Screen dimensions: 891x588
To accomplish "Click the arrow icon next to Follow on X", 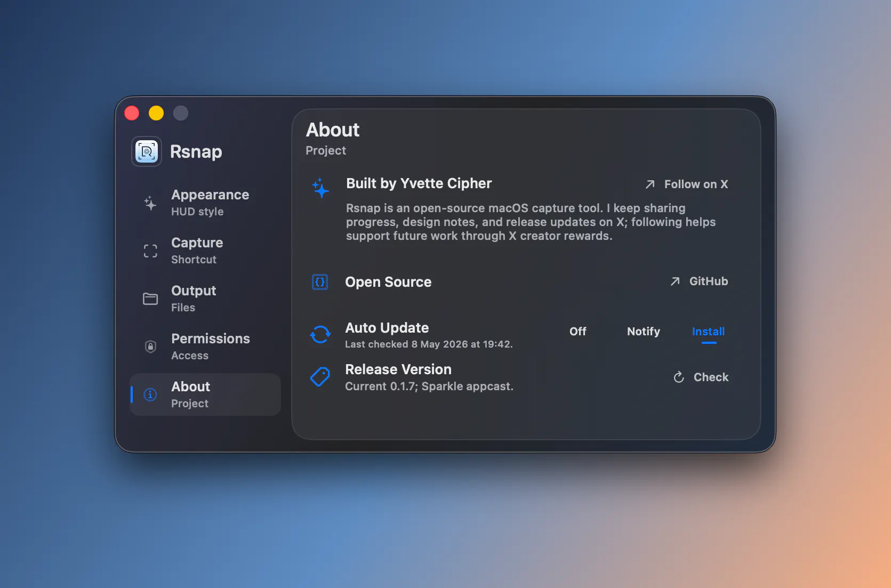I will (x=650, y=184).
